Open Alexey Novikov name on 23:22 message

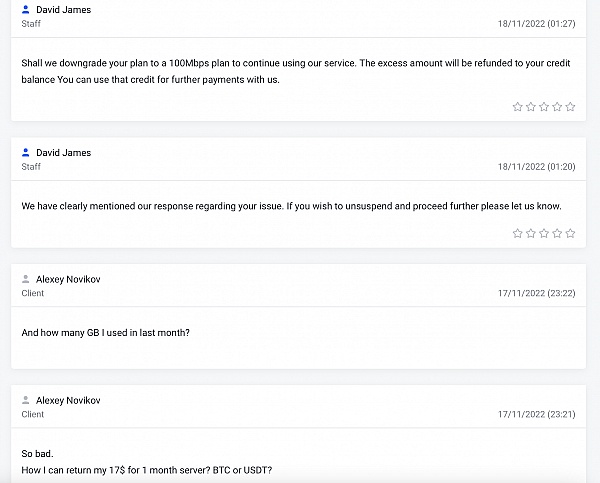tap(68, 279)
